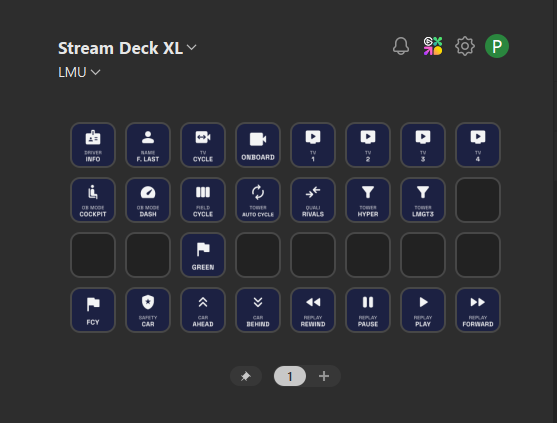
Task: Select the TV 1 key
Action: [313, 145]
